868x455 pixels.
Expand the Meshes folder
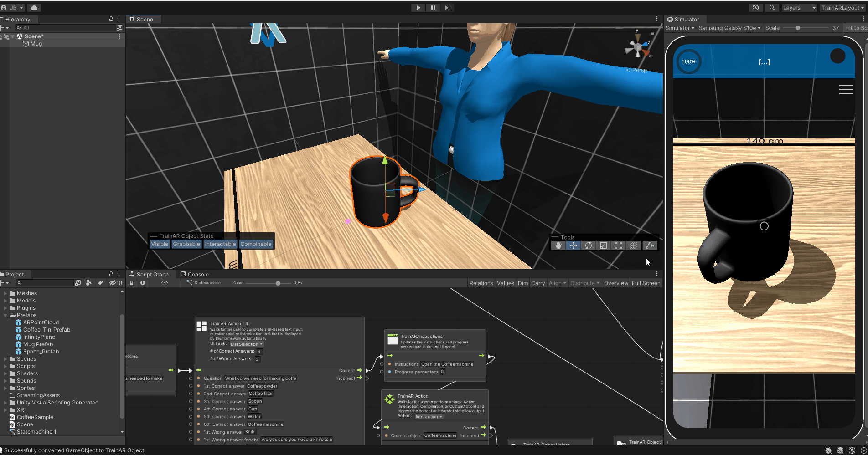coord(5,293)
